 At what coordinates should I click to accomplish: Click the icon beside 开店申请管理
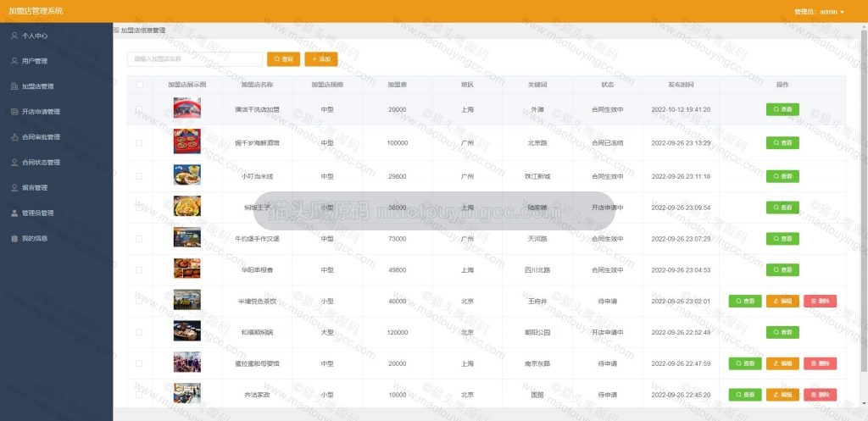(14, 112)
